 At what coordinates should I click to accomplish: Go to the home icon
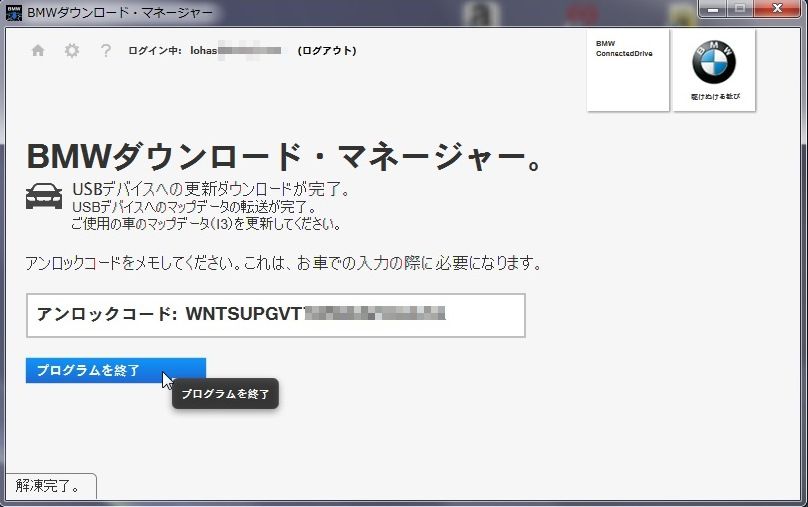tap(38, 50)
